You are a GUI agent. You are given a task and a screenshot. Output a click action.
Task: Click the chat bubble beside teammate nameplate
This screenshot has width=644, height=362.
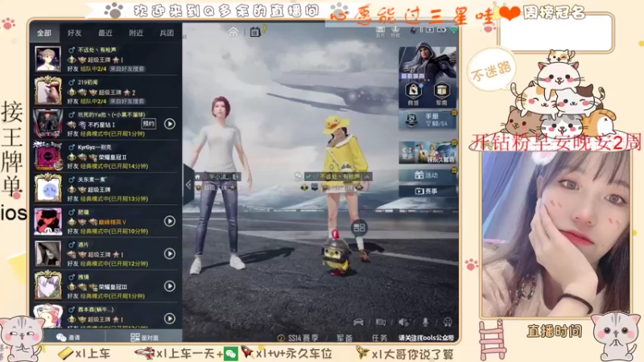tap(298, 177)
